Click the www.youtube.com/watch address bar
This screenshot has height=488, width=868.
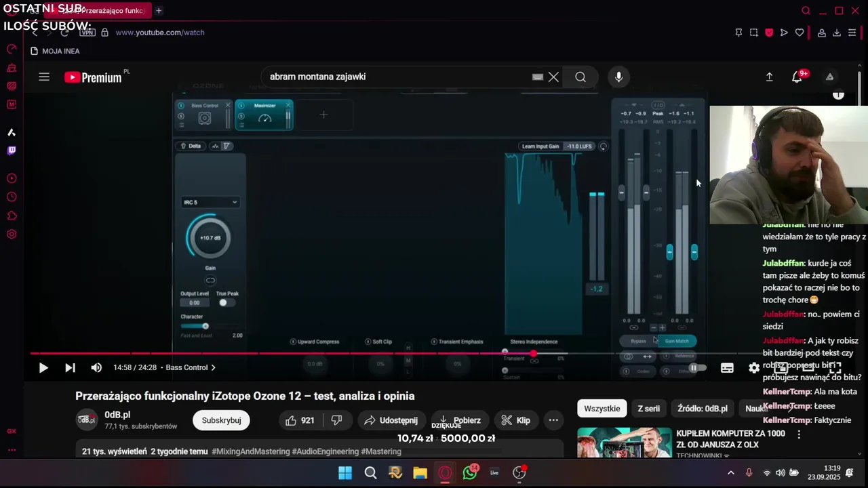point(160,32)
